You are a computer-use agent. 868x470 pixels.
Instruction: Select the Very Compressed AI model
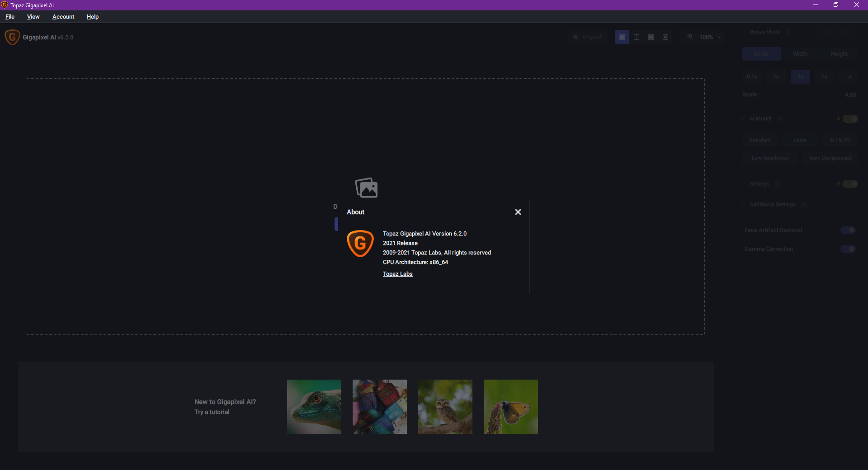tap(830, 158)
